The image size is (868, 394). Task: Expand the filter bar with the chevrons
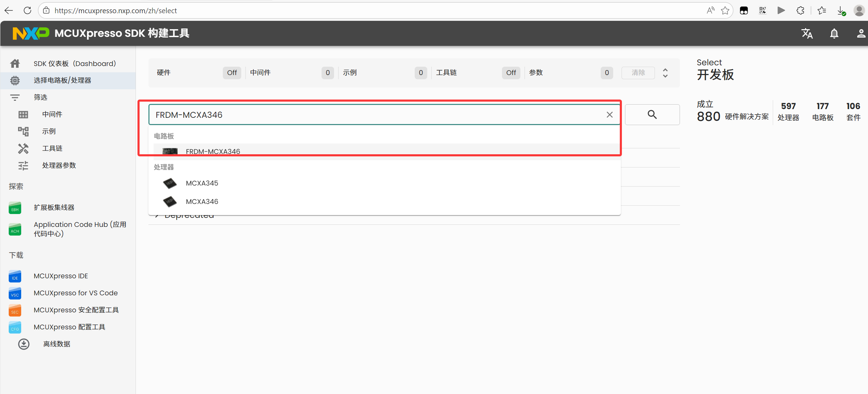pos(665,73)
